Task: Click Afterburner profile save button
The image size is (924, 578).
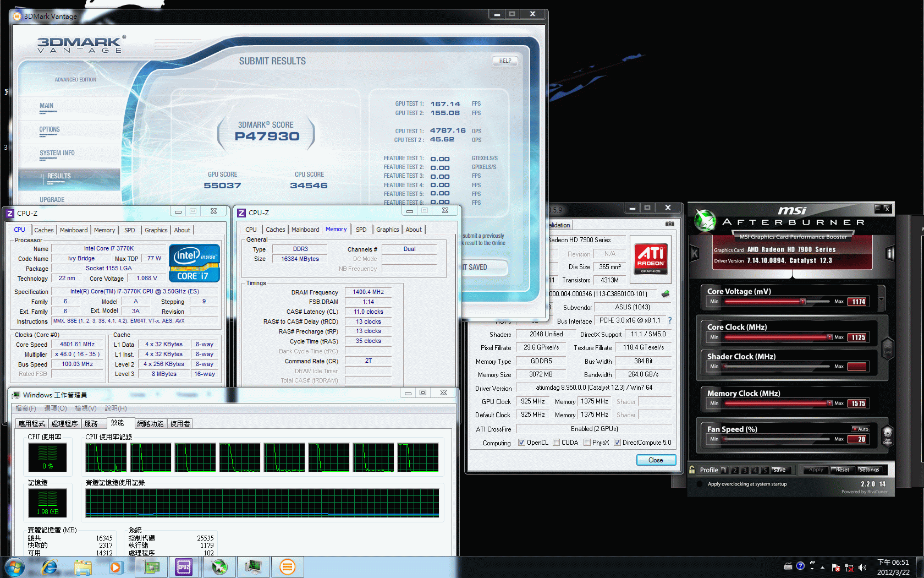Action: pos(781,470)
